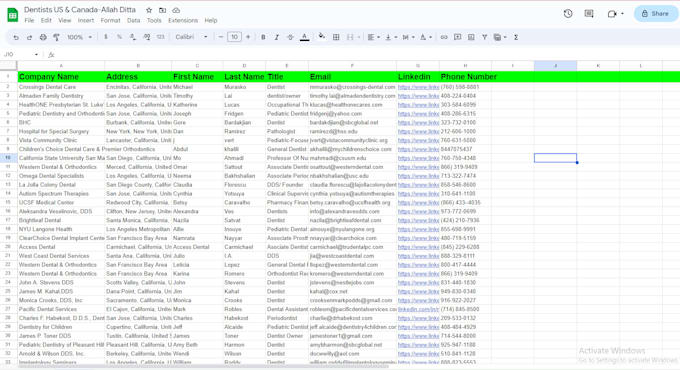Select cell Almaden Family Dentistry
The image size is (680, 370).
tap(61, 96)
